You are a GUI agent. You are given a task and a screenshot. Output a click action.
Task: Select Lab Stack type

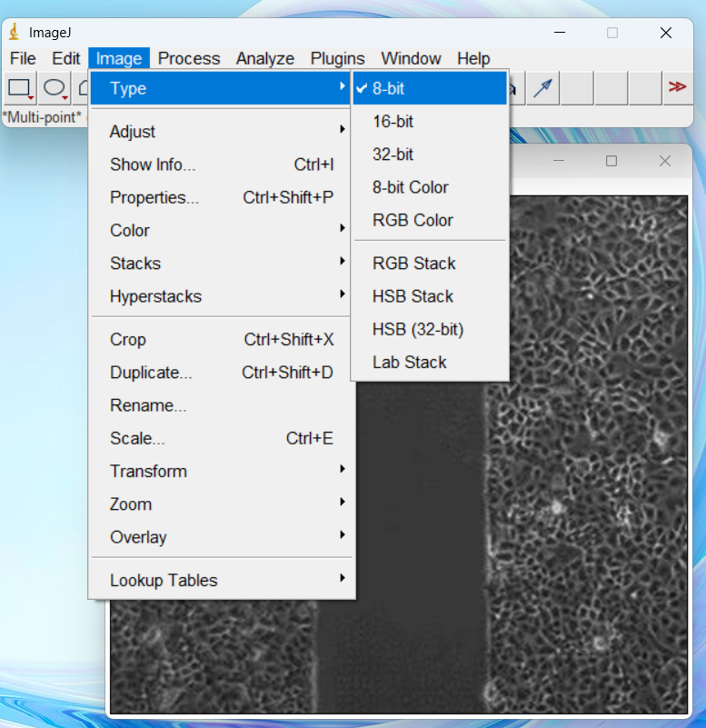pos(430,362)
